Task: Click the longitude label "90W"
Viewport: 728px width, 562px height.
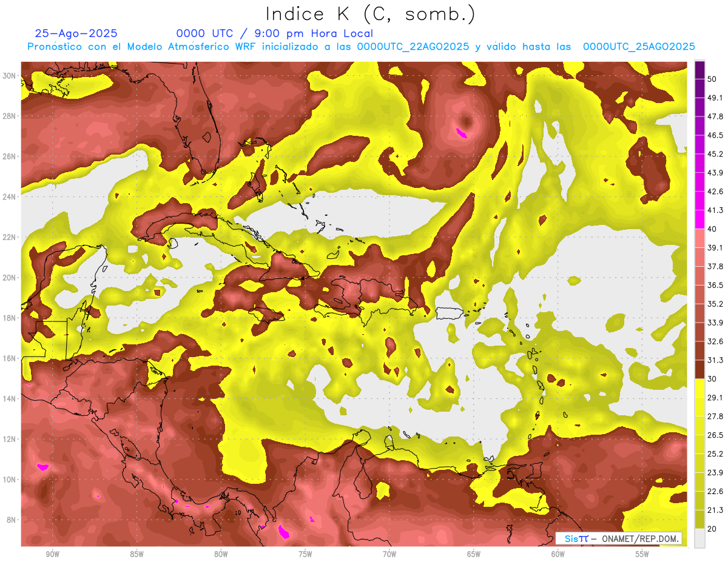Action: click(52, 555)
